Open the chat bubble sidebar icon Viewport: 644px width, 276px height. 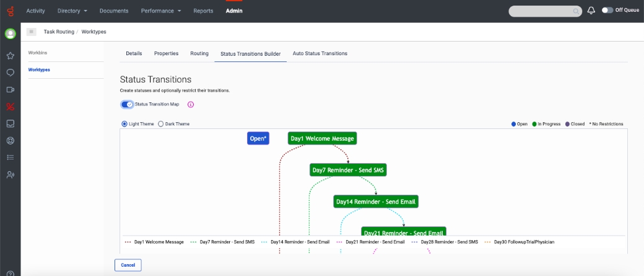(x=10, y=73)
